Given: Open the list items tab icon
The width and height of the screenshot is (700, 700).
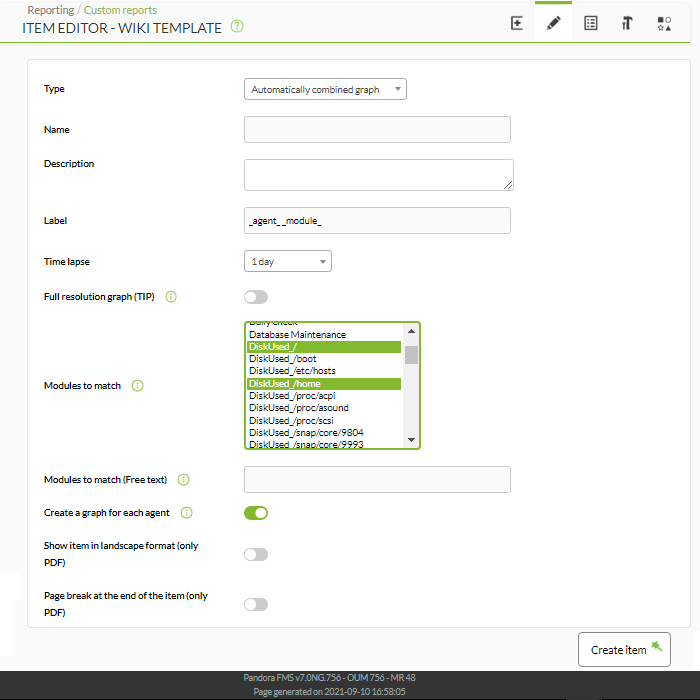Looking at the screenshot, I should (591, 23).
